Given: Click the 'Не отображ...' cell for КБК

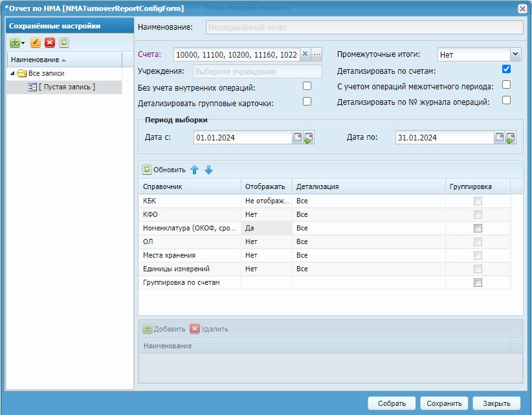Looking at the screenshot, I should (x=267, y=201).
